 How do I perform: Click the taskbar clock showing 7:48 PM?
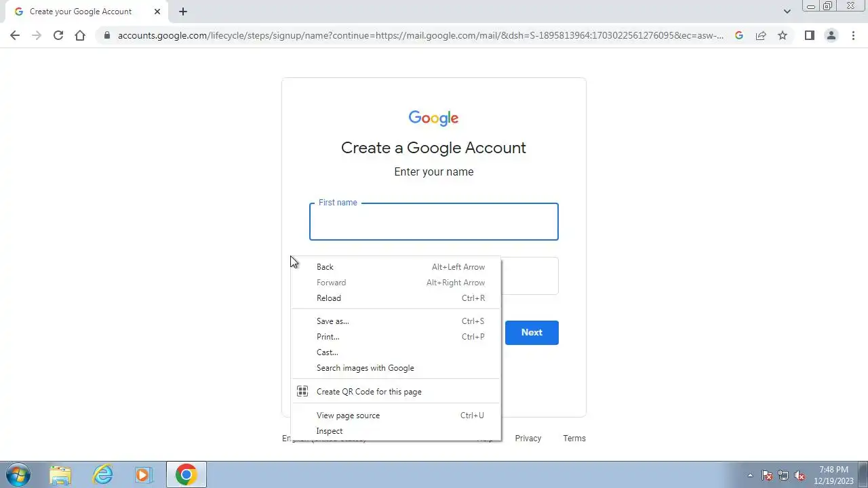[x=833, y=474]
